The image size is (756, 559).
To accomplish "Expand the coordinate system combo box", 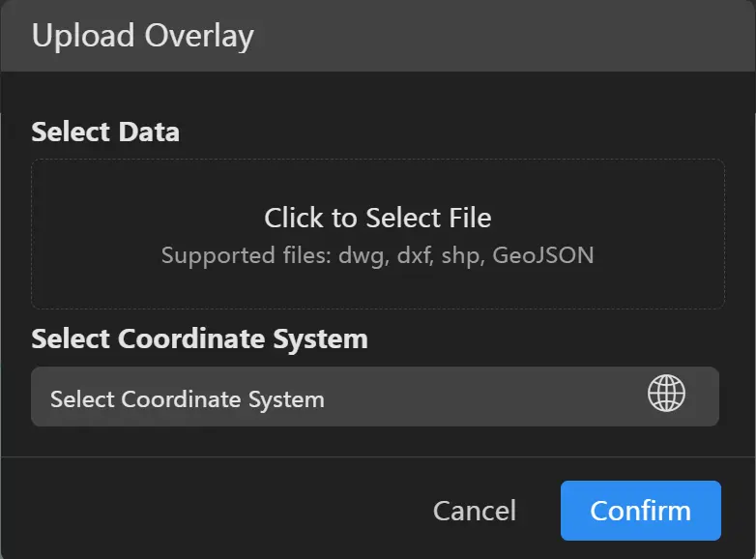I will pos(374,397).
